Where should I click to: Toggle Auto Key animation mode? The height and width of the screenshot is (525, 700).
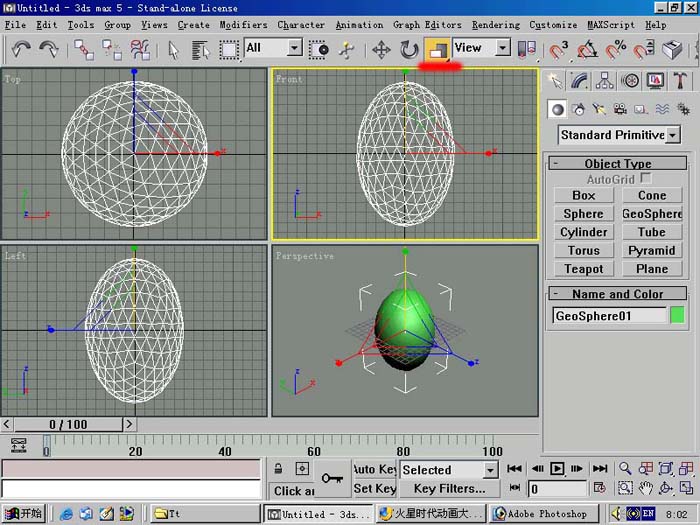(x=375, y=469)
